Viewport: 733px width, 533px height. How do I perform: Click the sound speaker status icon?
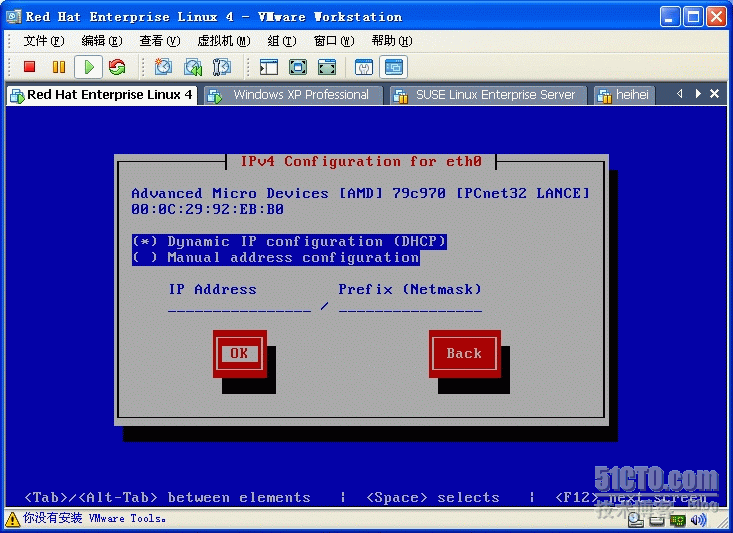[x=698, y=520]
